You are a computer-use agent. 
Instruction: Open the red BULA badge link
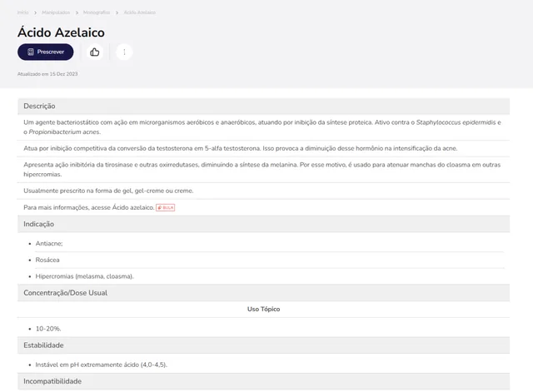(165, 207)
